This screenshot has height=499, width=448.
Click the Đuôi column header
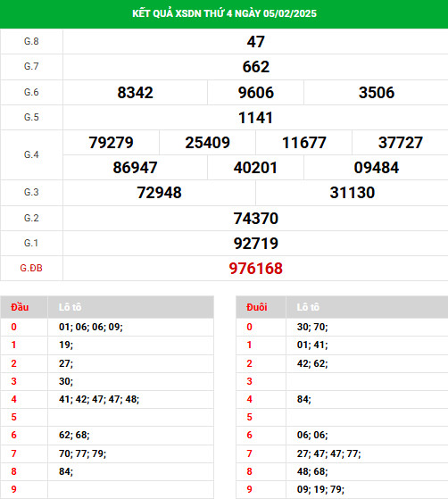click(x=257, y=307)
